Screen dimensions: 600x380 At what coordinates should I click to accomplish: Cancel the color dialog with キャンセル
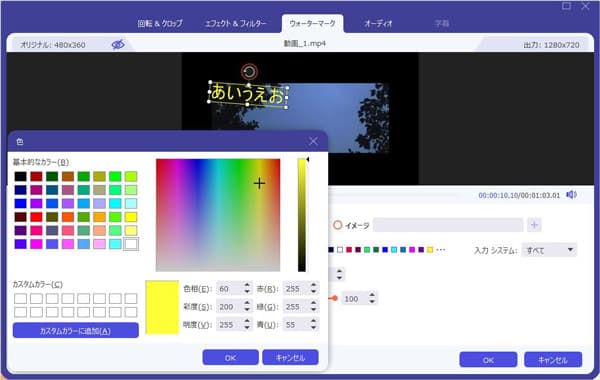click(x=290, y=358)
